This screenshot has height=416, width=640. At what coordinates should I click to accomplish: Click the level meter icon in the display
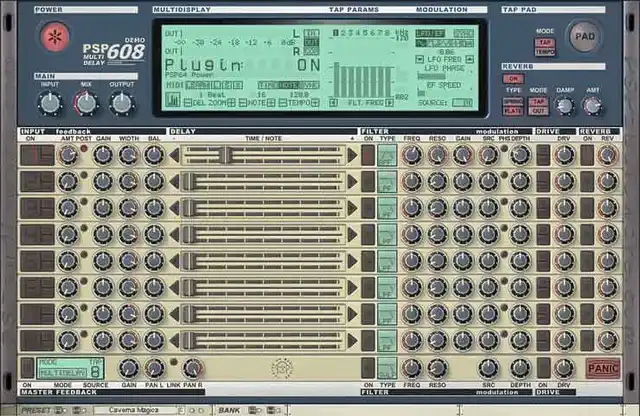point(173,100)
